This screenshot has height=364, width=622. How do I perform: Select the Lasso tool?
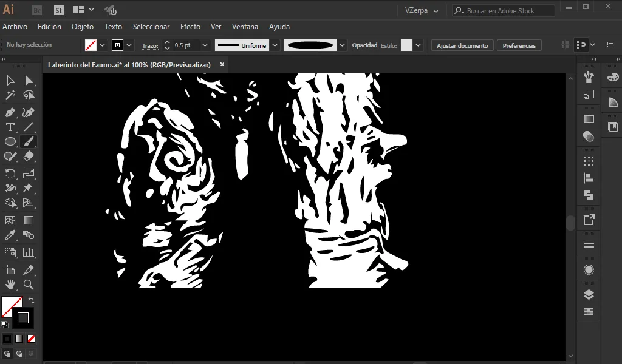(29, 95)
